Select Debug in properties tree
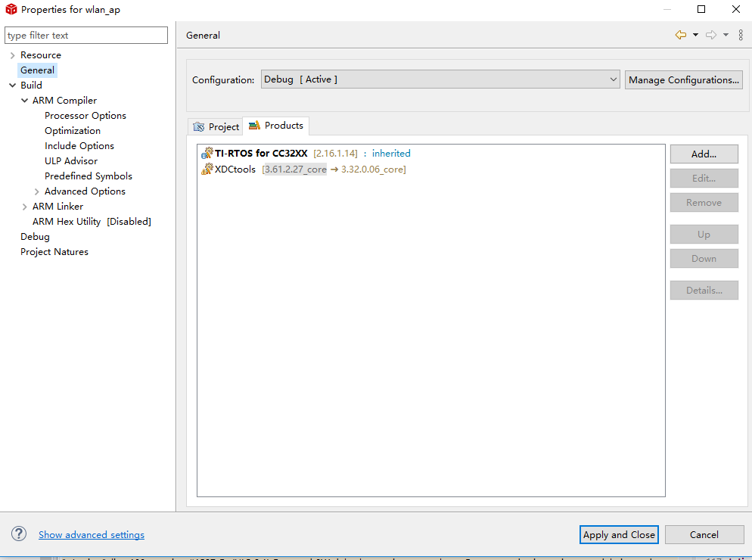Viewport: 752px width, 560px height. 35,237
